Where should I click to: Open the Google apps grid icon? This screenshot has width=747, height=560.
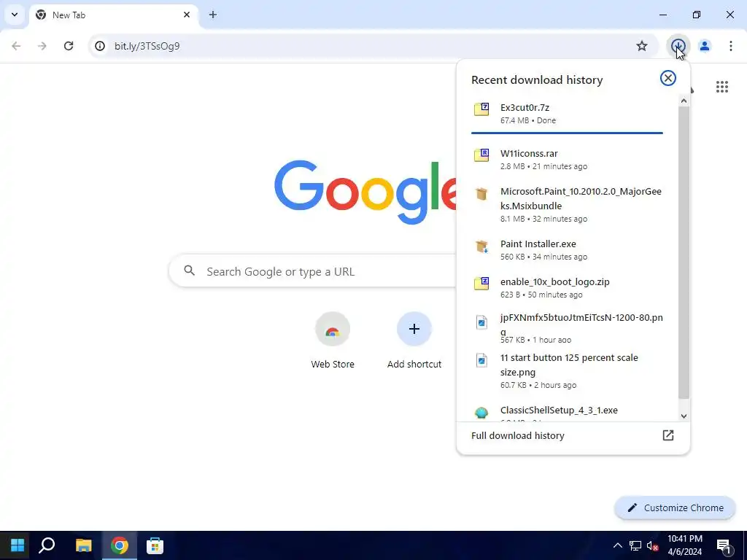pos(722,87)
